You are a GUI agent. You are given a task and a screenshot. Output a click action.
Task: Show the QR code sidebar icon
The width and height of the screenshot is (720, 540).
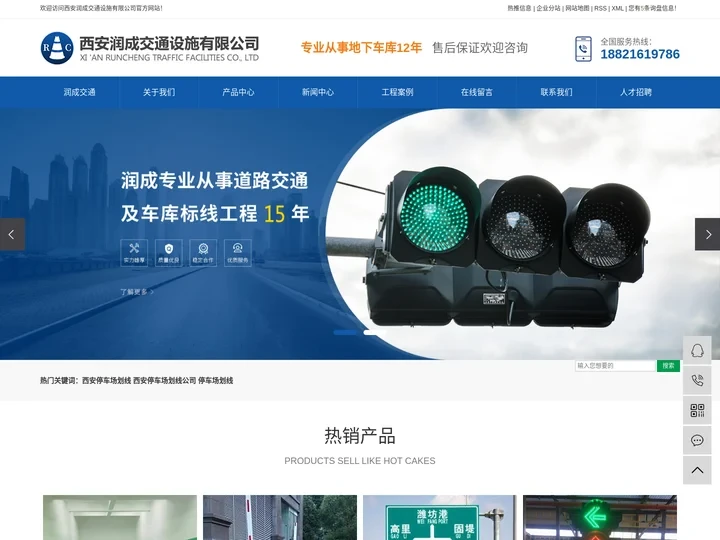(x=697, y=410)
